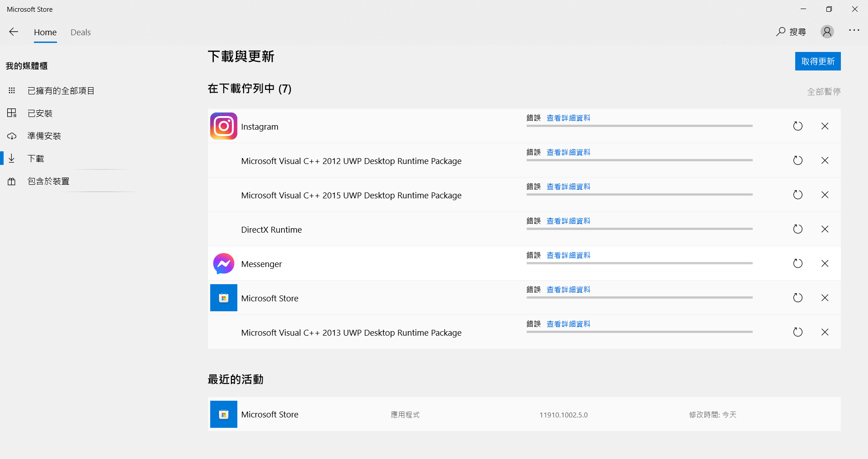Cancel the Messenger download
The height and width of the screenshot is (459, 868).
825,263
